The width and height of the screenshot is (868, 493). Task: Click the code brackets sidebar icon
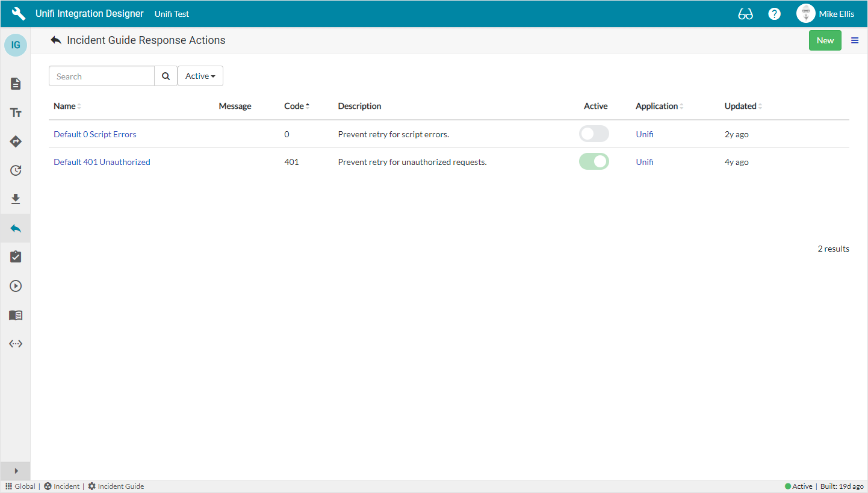pyautogui.click(x=15, y=343)
